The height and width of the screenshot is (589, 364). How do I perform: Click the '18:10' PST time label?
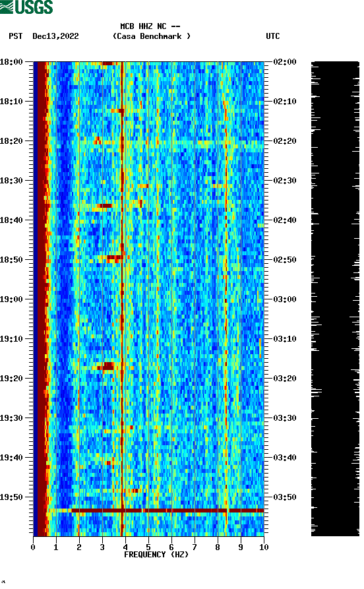(11, 102)
